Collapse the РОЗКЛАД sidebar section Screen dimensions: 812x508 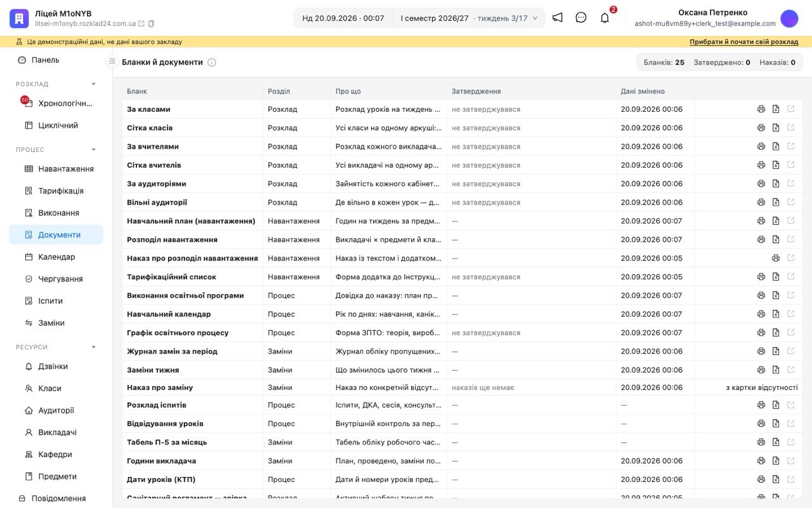(94, 84)
